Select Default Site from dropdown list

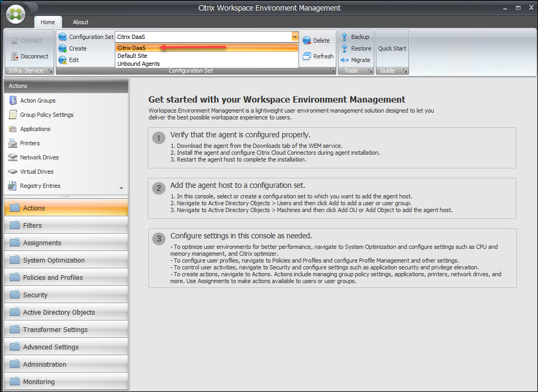coord(132,56)
